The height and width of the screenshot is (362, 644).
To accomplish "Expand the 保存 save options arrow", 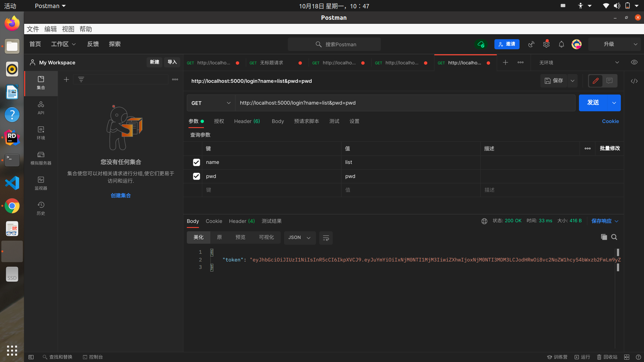I will (x=573, y=81).
